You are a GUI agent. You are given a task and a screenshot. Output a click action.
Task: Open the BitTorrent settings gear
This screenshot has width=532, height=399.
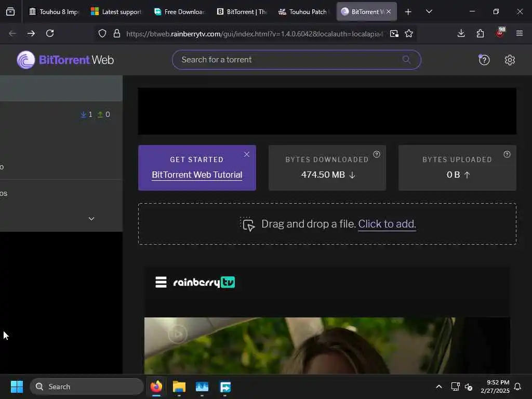click(510, 60)
